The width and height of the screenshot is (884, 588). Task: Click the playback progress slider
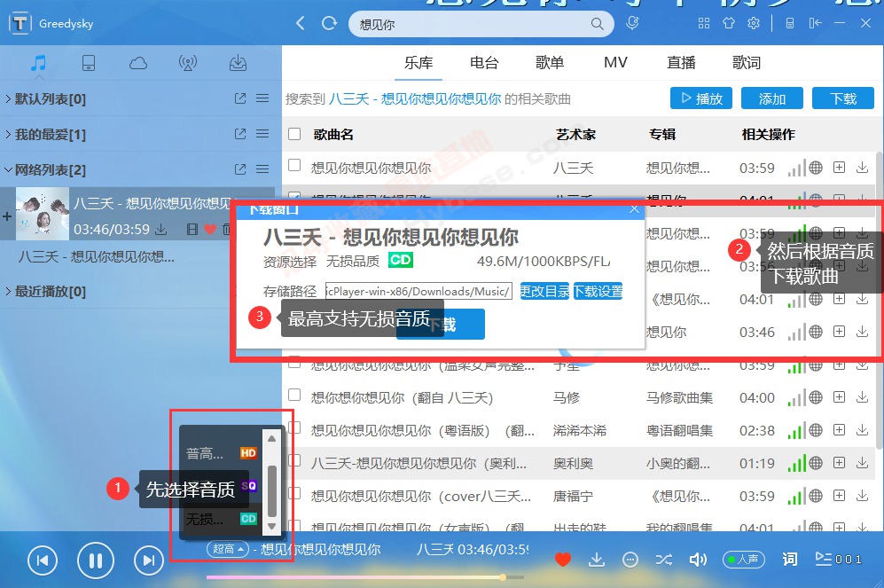(364, 577)
